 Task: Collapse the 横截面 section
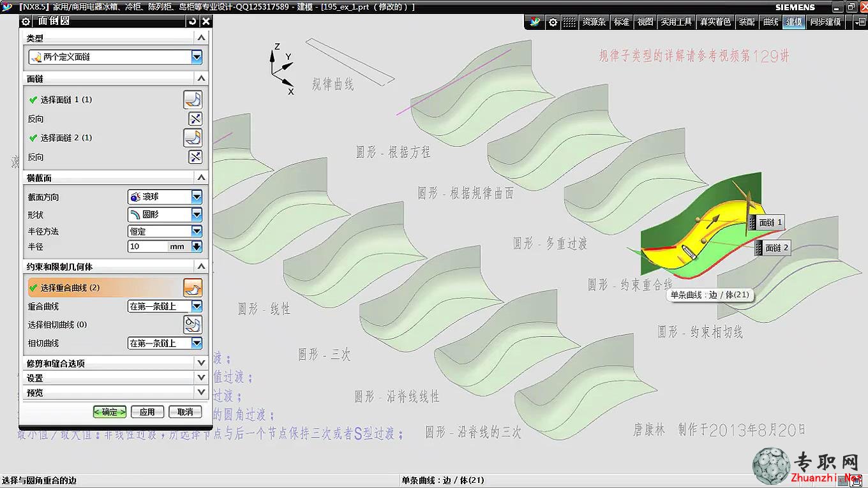[202, 177]
